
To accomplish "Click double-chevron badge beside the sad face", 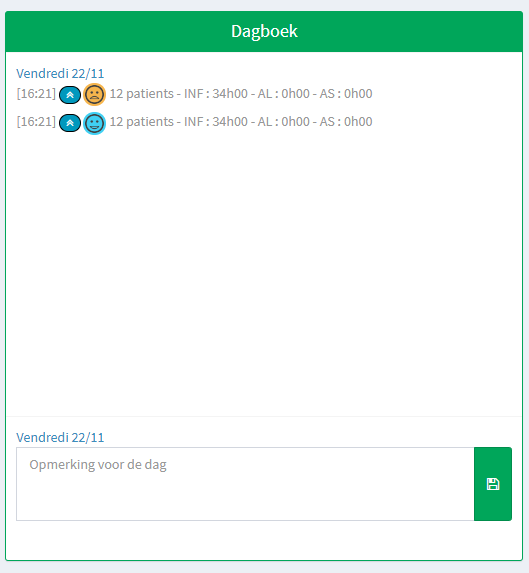I will coord(70,95).
